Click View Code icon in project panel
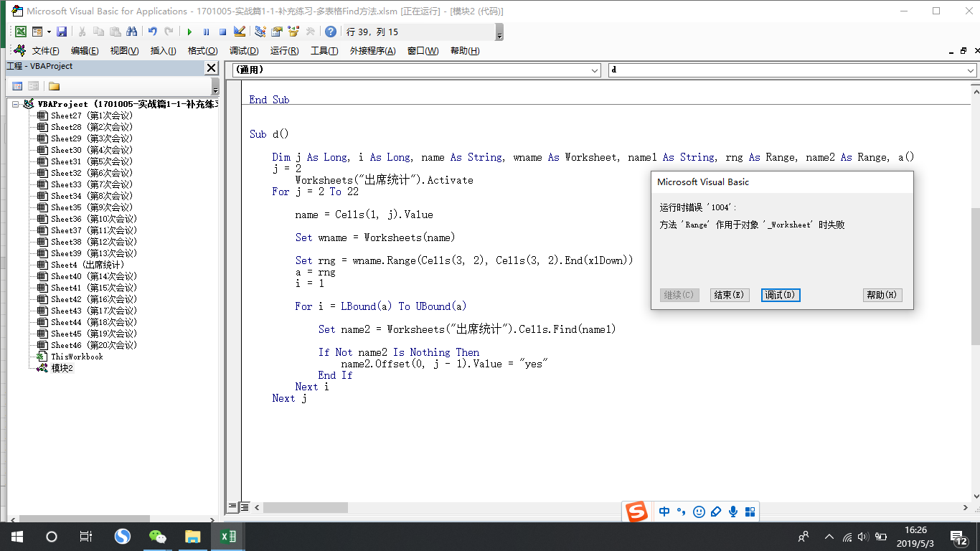This screenshot has width=980, height=551. point(18,86)
